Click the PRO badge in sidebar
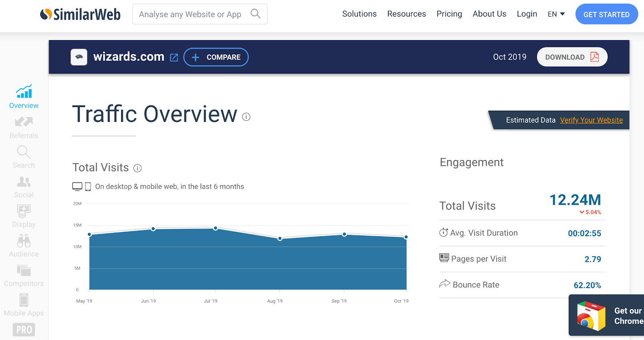Viewport: 644px width, 340px height. pyautogui.click(x=24, y=330)
